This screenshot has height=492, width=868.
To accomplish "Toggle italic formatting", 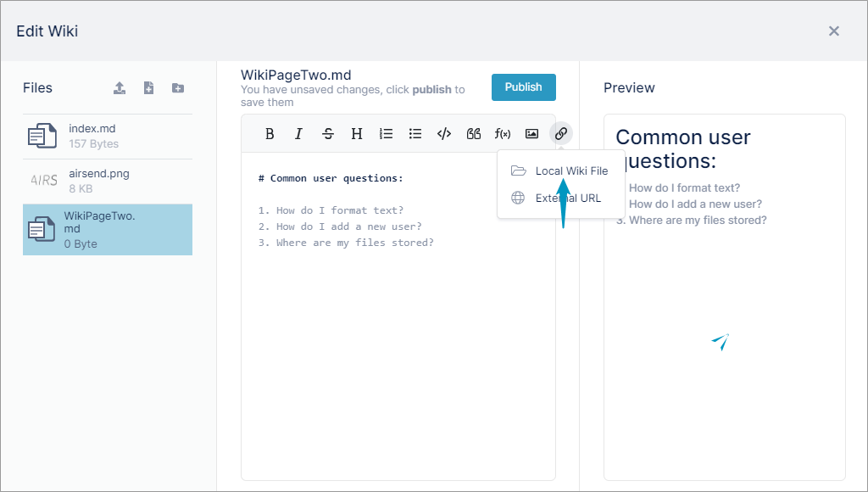I will pos(298,133).
